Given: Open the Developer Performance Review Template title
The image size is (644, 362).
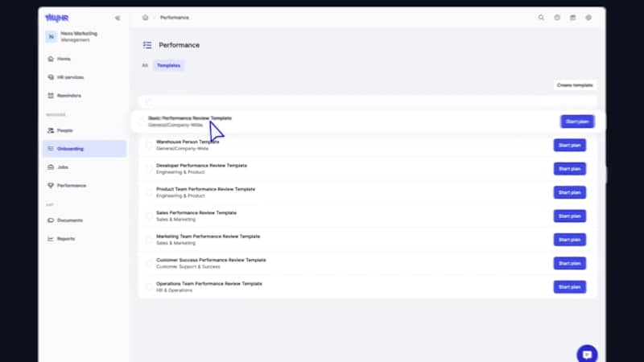Looking at the screenshot, I should (202, 166).
